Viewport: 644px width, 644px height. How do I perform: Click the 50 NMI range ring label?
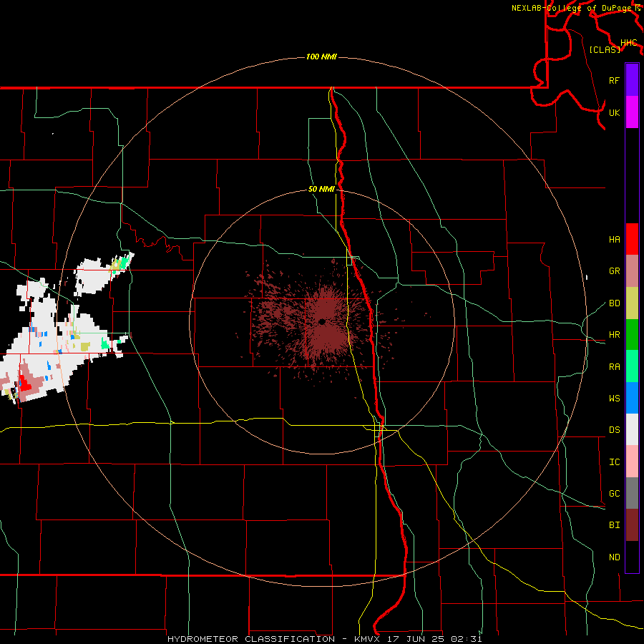(321, 189)
